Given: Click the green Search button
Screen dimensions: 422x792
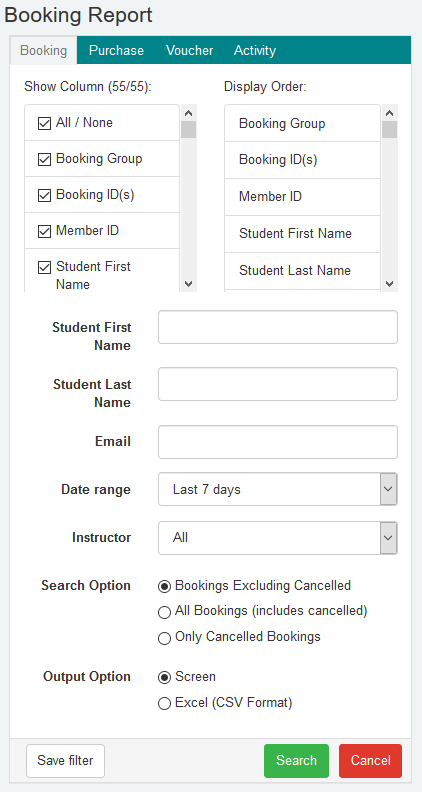Looking at the screenshot, I should [x=296, y=761].
